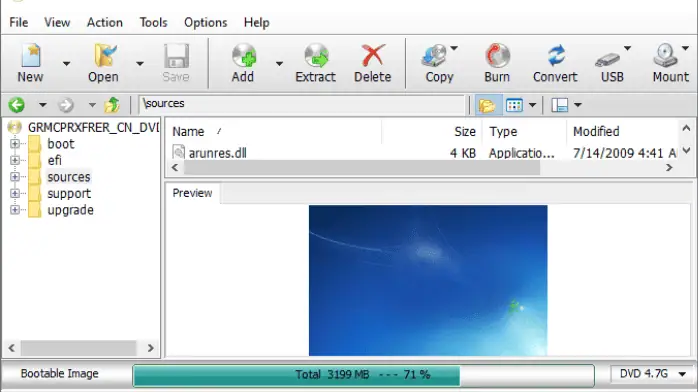Click the Extract toolbar icon
The width and height of the screenshot is (698, 392).
tap(316, 56)
